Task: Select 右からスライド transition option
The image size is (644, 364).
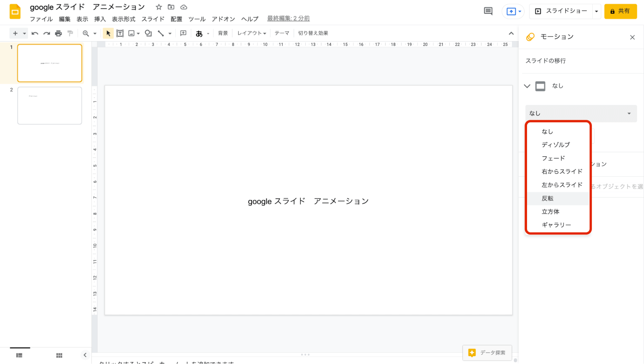Action: point(558,172)
